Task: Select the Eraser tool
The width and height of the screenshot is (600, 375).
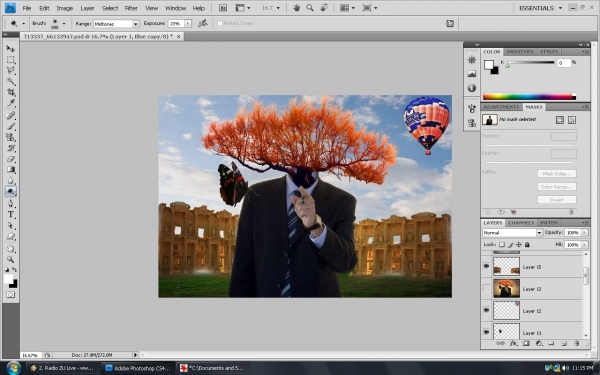Action: click(x=10, y=159)
